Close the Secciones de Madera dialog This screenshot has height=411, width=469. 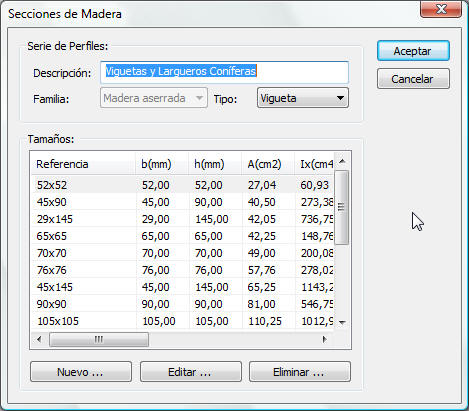[441, 9]
